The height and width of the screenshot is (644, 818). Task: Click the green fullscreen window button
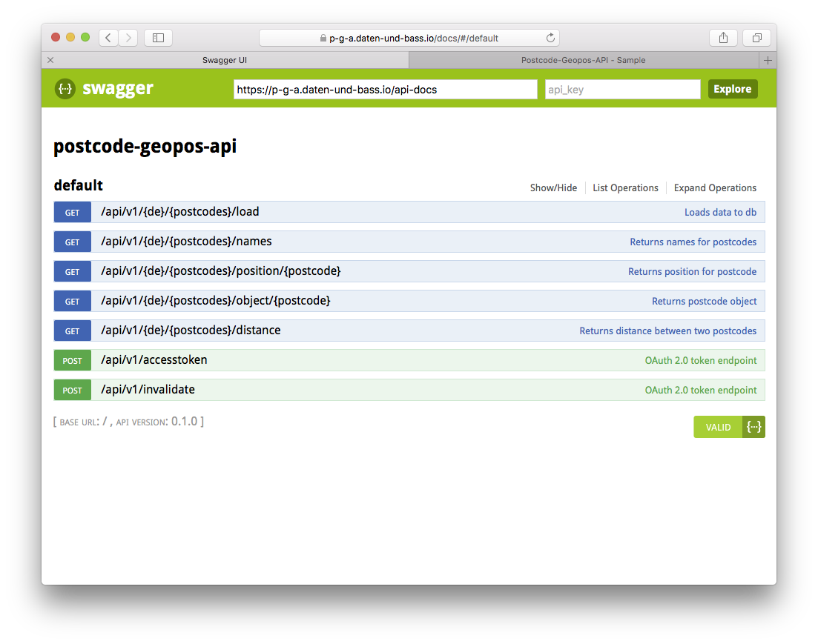[x=85, y=37]
